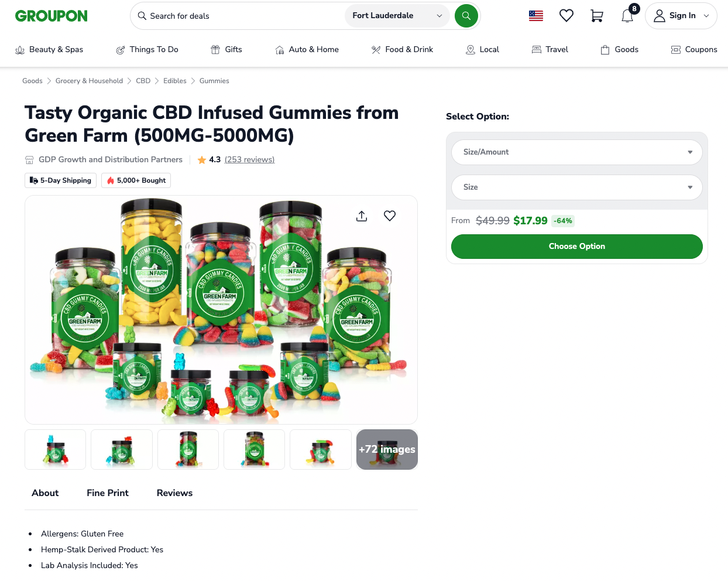The image size is (728, 581).
Task: Switch to the Fine Print tab
Action: (108, 493)
